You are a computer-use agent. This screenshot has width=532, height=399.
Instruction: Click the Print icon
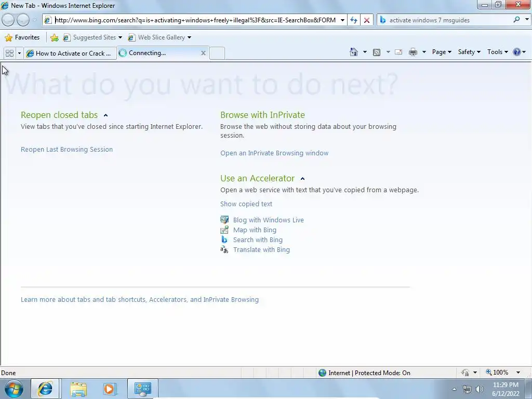[x=413, y=52]
